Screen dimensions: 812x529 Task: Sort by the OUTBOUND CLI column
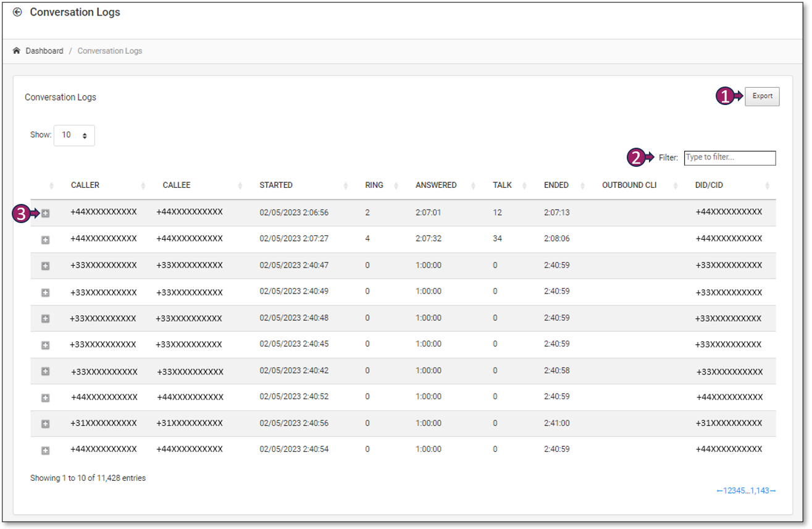[x=629, y=185]
